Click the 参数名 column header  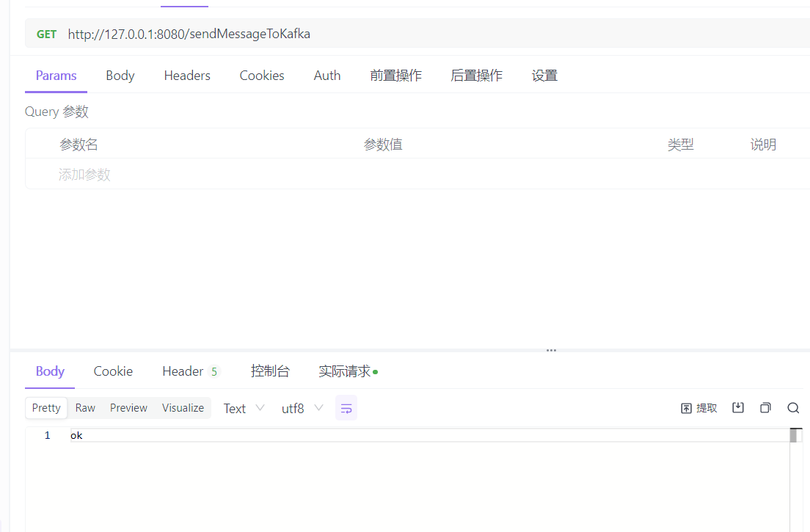[79, 145]
